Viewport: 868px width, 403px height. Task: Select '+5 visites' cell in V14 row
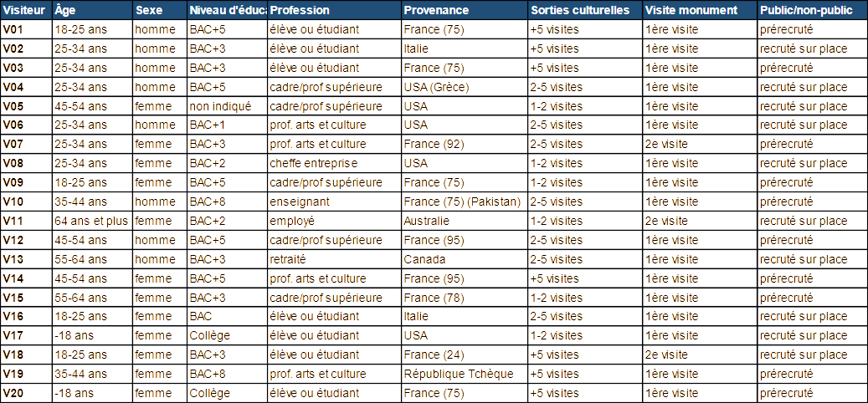tap(585, 278)
